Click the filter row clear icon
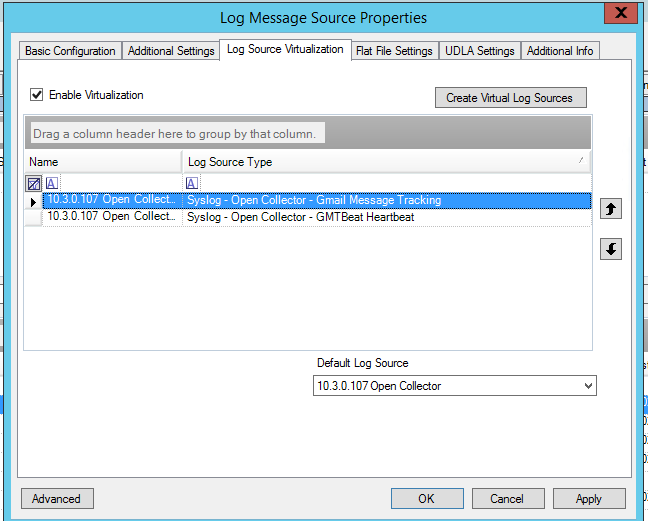Image resolution: width=648 pixels, height=522 pixels. coord(33,183)
